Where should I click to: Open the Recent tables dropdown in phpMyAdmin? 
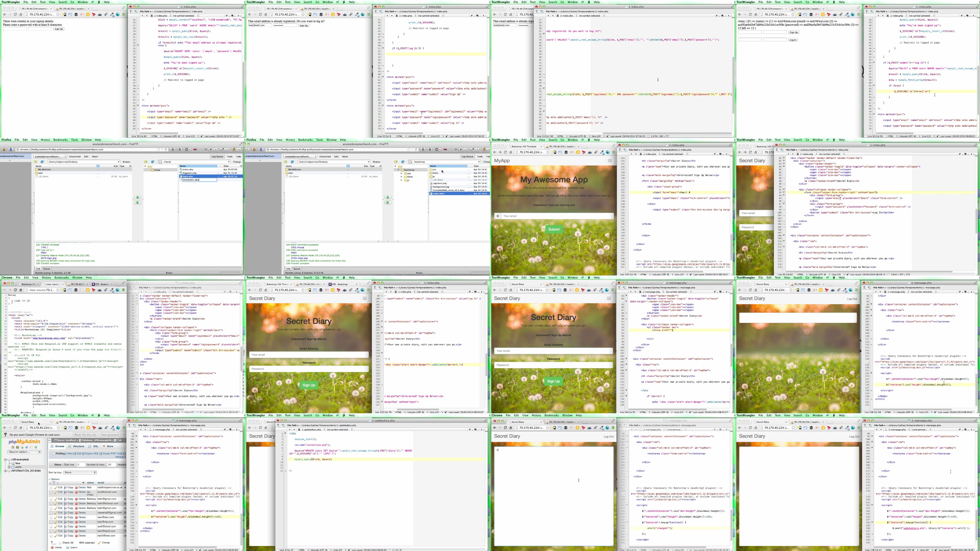pos(24,452)
